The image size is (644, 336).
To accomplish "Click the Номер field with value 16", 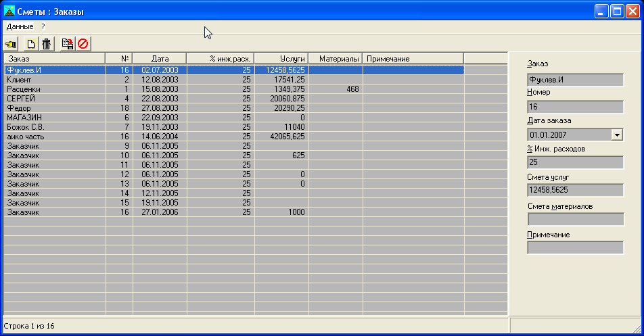I will (575, 107).
